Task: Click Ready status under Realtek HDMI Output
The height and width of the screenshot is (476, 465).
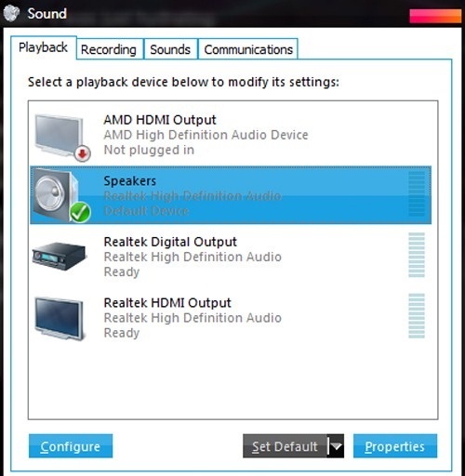Action: 122,333
